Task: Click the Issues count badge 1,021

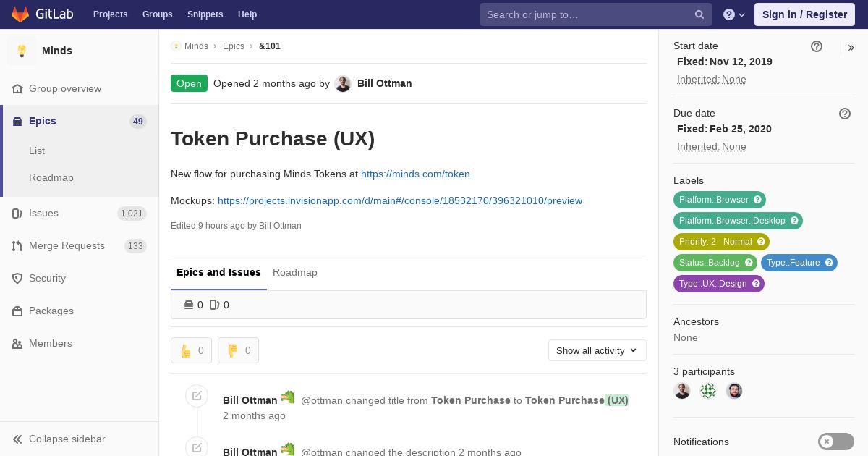Action: 132,214
